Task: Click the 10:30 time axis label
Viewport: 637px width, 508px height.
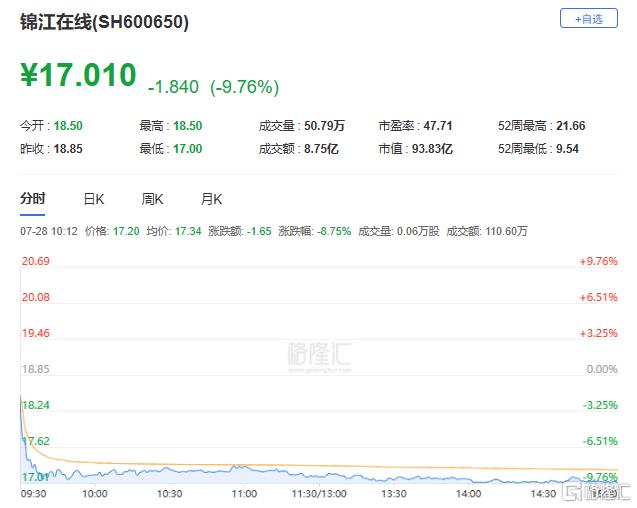Action: pos(170,494)
